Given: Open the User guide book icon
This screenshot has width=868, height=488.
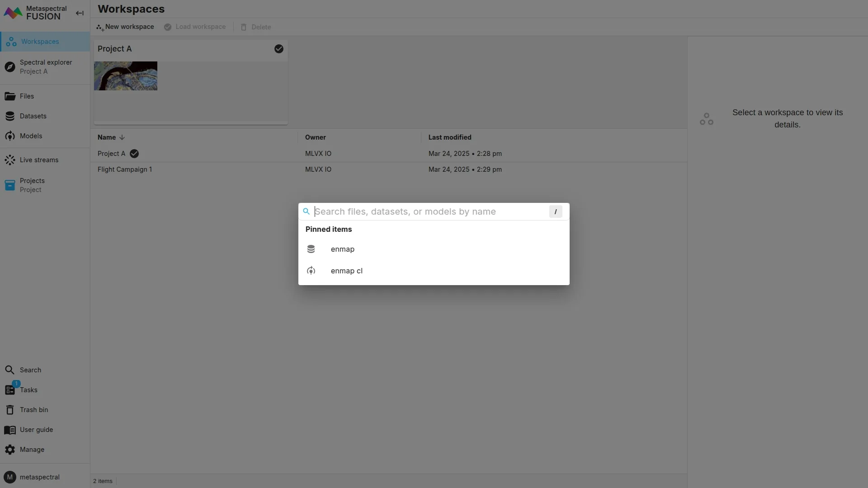Looking at the screenshot, I should click(x=10, y=430).
